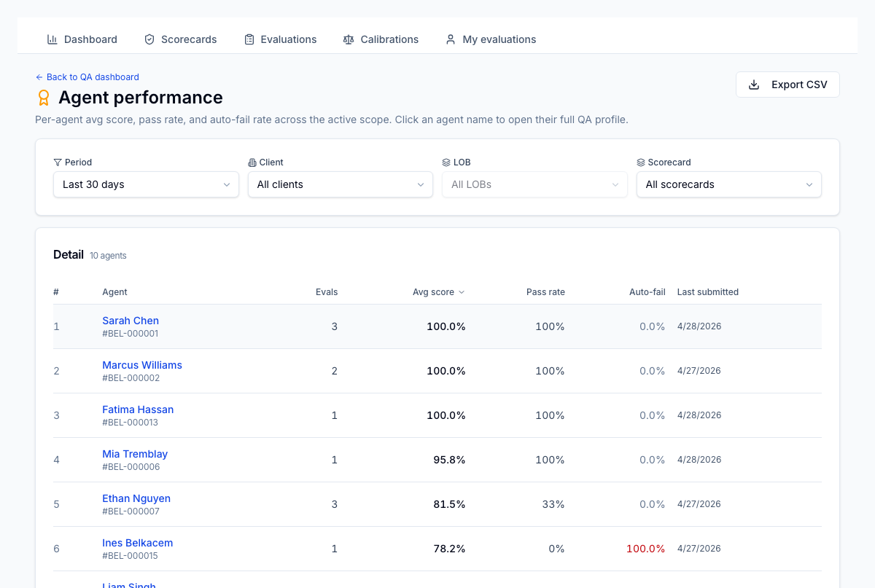Open Mia Tremblay's QA profile
875x588 pixels.
pos(135,454)
